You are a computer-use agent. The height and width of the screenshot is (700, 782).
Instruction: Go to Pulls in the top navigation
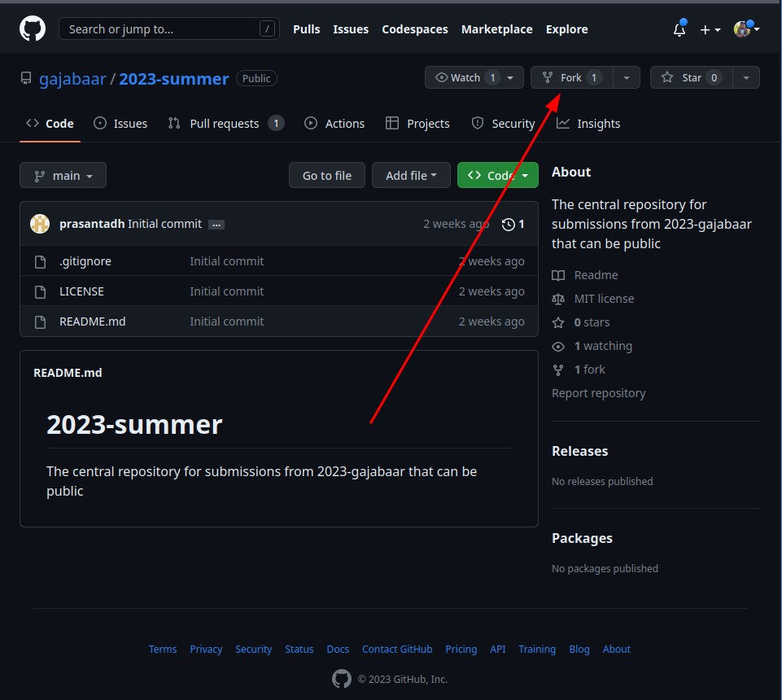[306, 29]
